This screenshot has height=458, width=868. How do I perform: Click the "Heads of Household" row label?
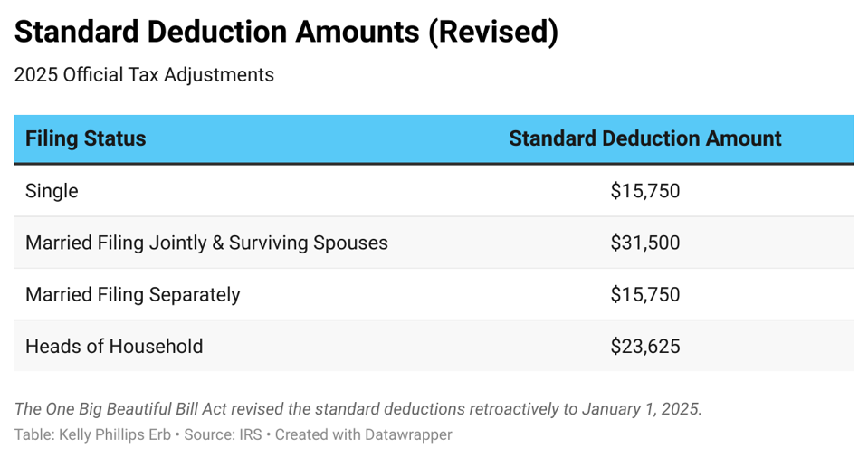click(114, 346)
